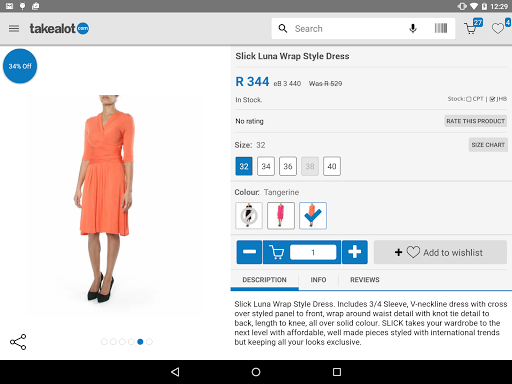The image size is (512, 384).
Task: Open the SIZE CHART button
Action: click(488, 145)
